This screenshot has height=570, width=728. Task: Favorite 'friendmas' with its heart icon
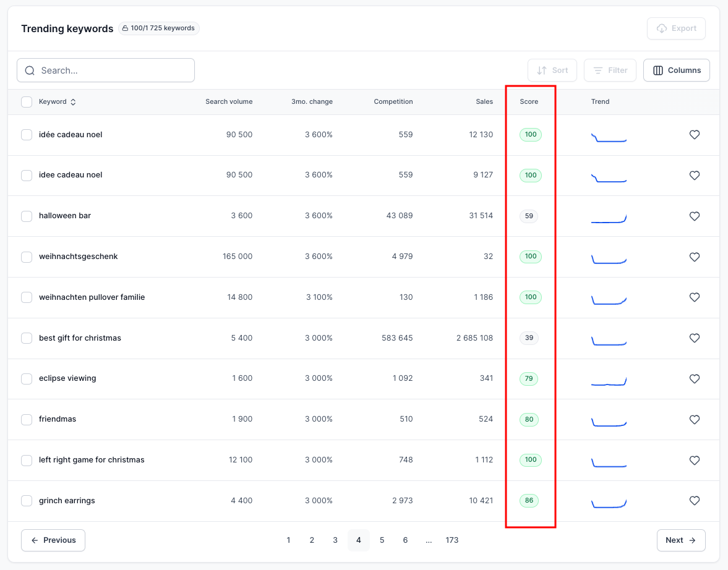click(694, 420)
